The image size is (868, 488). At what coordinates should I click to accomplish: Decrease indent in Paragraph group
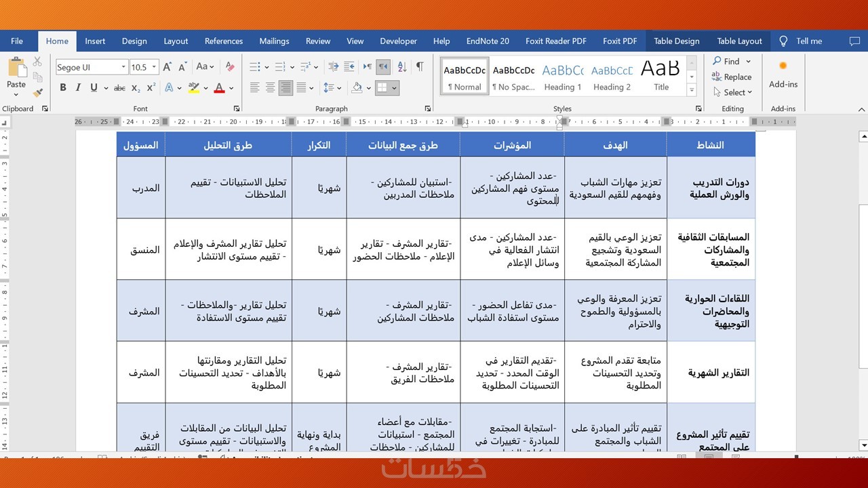coord(333,67)
